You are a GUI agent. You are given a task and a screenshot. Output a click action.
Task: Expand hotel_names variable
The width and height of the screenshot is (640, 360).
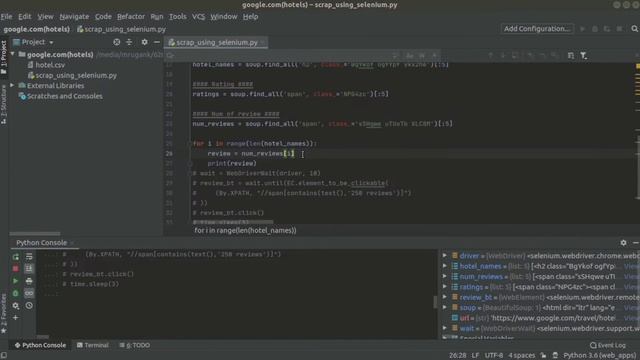pos(445,266)
